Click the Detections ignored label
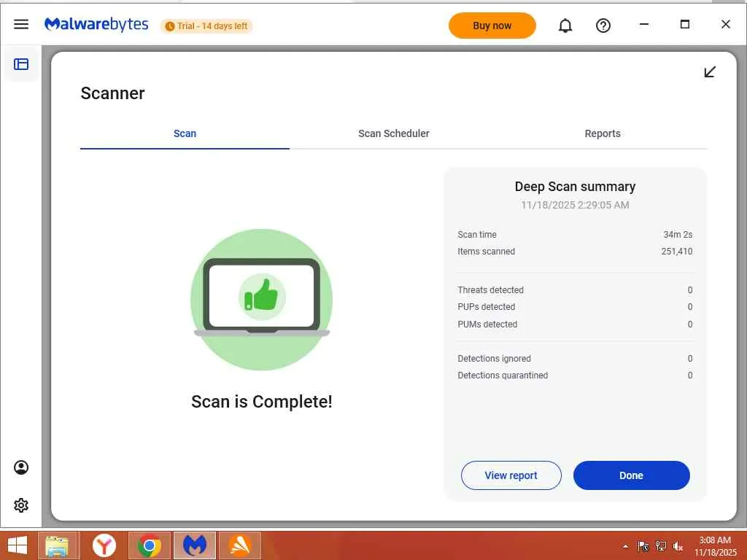Screen dimensions: 747x560 coord(494,359)
